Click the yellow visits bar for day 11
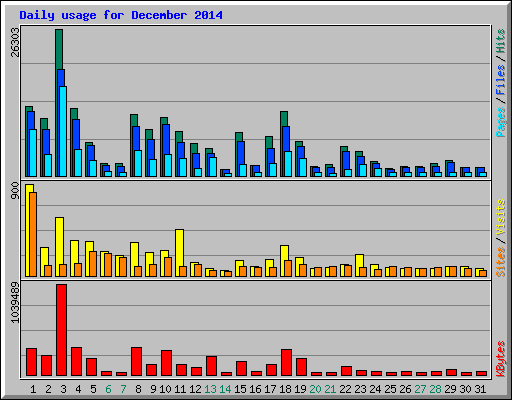The width and height of the screenshot is (512, 400). pos(179,248)
